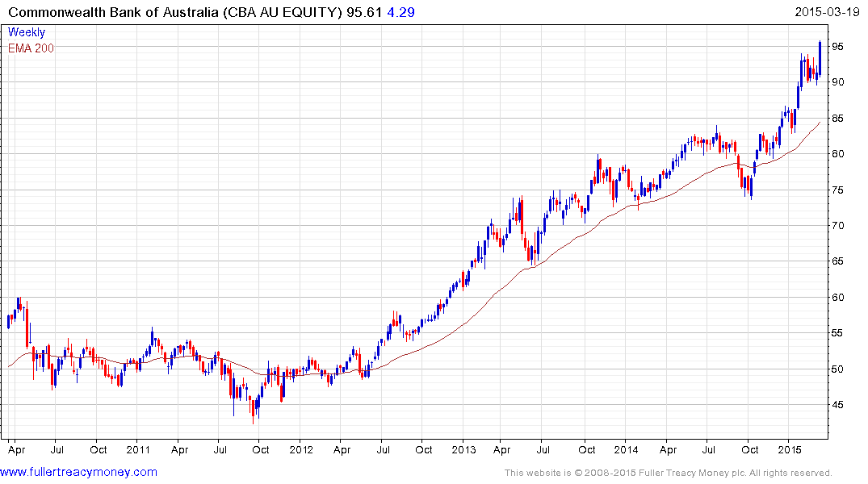Click the 75 price axis label
Screen dimensions: 868x484
click(838, 190)
